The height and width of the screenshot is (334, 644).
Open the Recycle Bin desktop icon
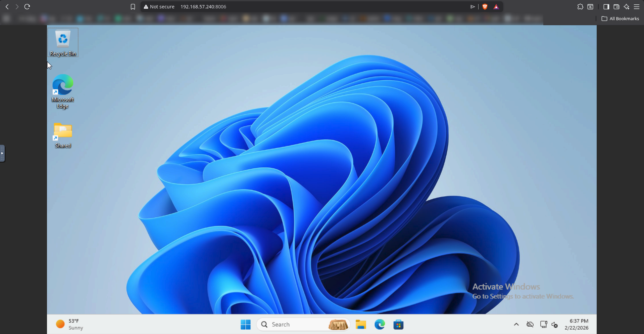63,42
